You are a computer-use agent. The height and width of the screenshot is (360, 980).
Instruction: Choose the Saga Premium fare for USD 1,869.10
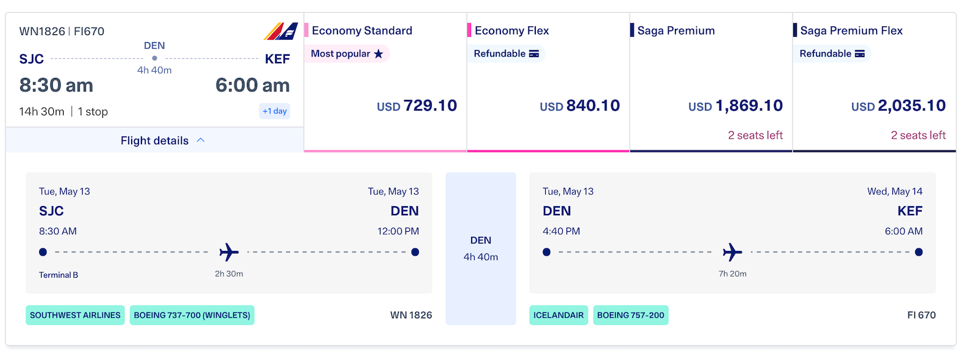coord(735,106)
